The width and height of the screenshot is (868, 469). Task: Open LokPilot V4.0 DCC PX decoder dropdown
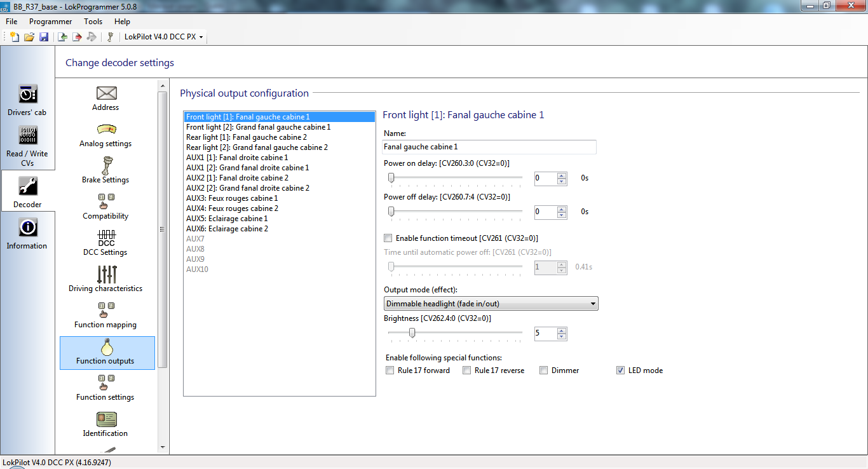pos(164,37)
